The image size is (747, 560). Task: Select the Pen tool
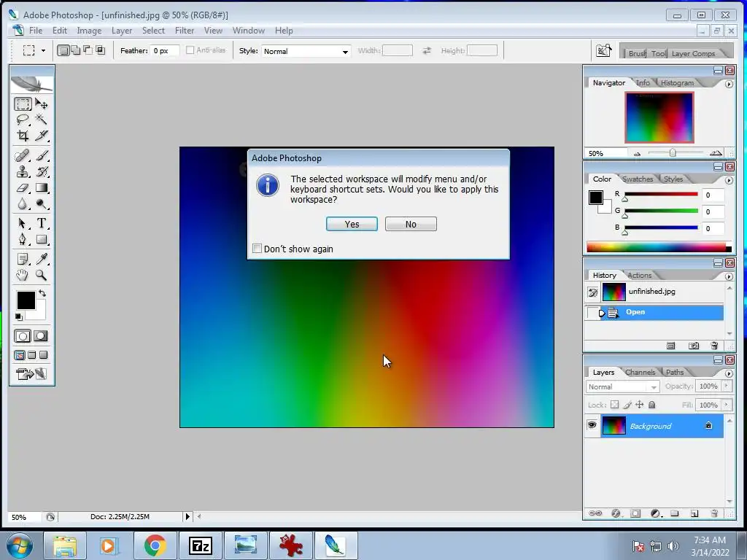click(x=23, y=239)
